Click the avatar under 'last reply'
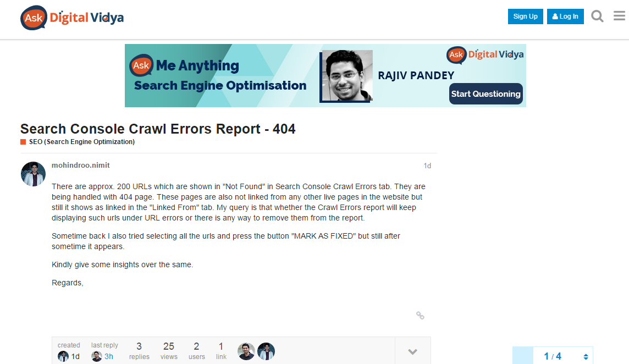The width and height of the screenshot is (629, 364). click(x=97, y=356)
